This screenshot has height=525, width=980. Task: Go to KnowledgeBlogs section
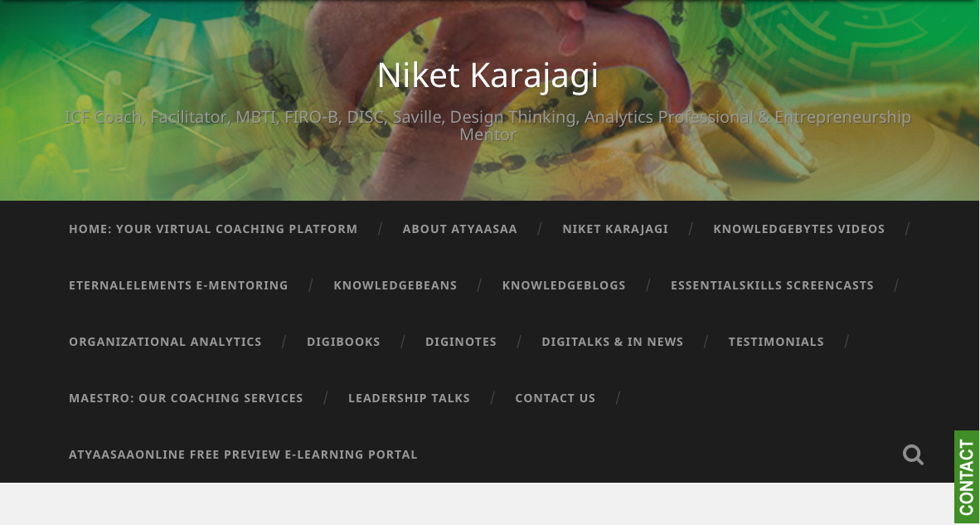click(x=564, y=285)
